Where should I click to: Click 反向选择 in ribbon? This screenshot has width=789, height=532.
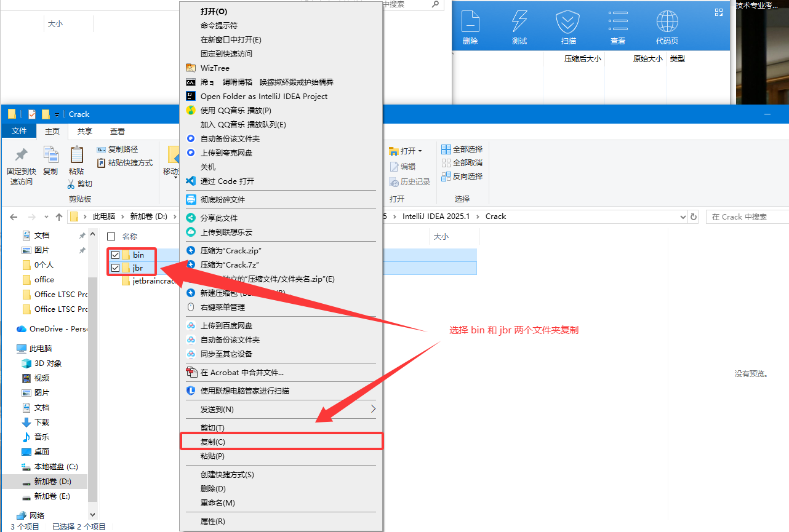[462, 176]
